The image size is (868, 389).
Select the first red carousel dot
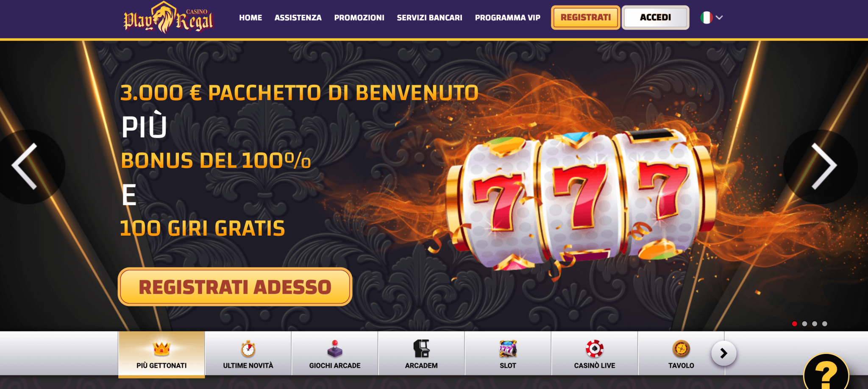point(794,324)
